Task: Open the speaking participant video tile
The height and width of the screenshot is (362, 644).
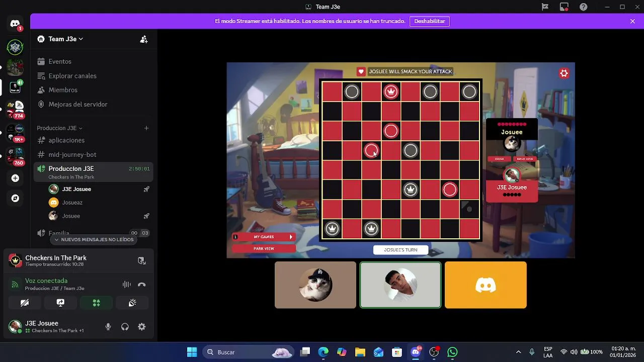Action: pos(400,285)
